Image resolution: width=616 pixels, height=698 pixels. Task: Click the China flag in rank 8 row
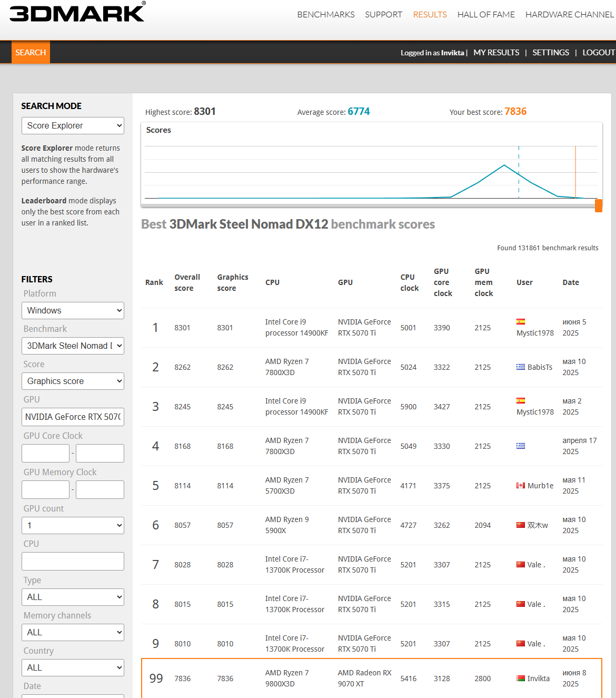pyautogui.click(x=521, y=604)
